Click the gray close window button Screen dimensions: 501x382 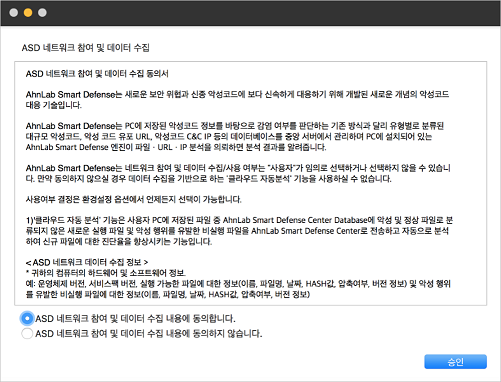click(x=14, y=13)
